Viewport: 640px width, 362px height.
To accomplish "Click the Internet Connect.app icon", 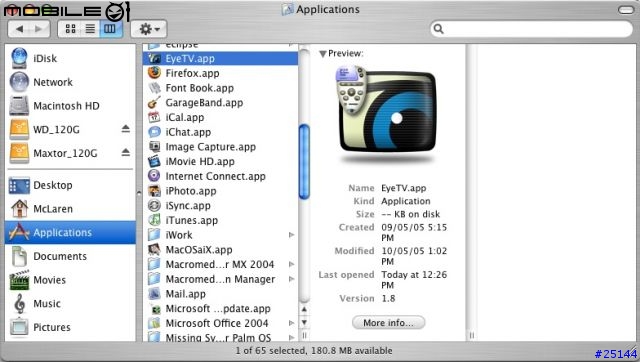I will [x=154, y=176].
